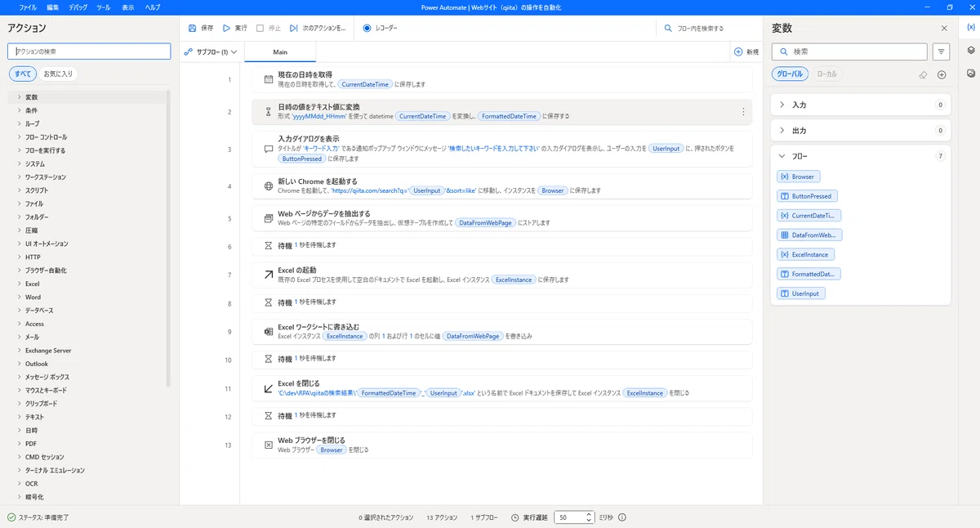
Task: Start the Recorder (レコーダー)
Action: click(381, 28)
